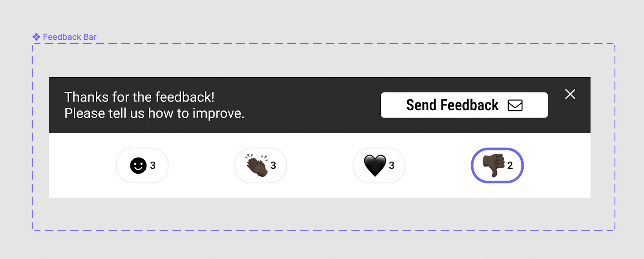Toggle the clapping reaction pill

260,165
